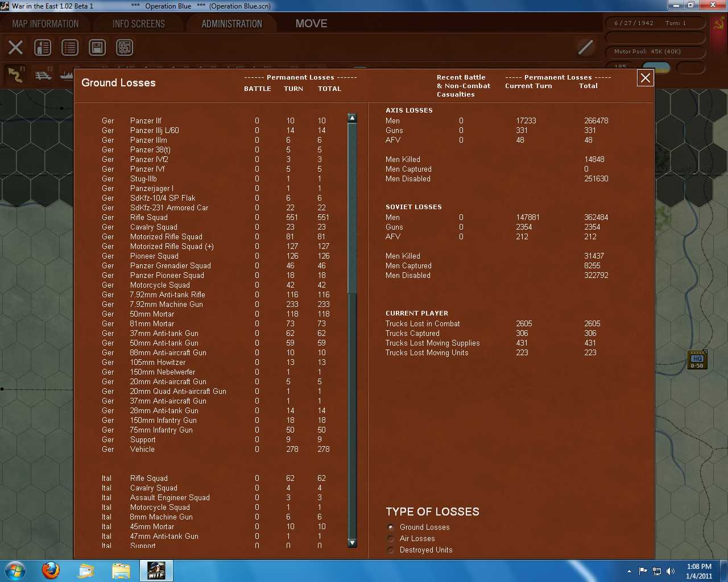
Task: Click the SdKfz-231 Armored Car entry
Action: coord(169,207)
